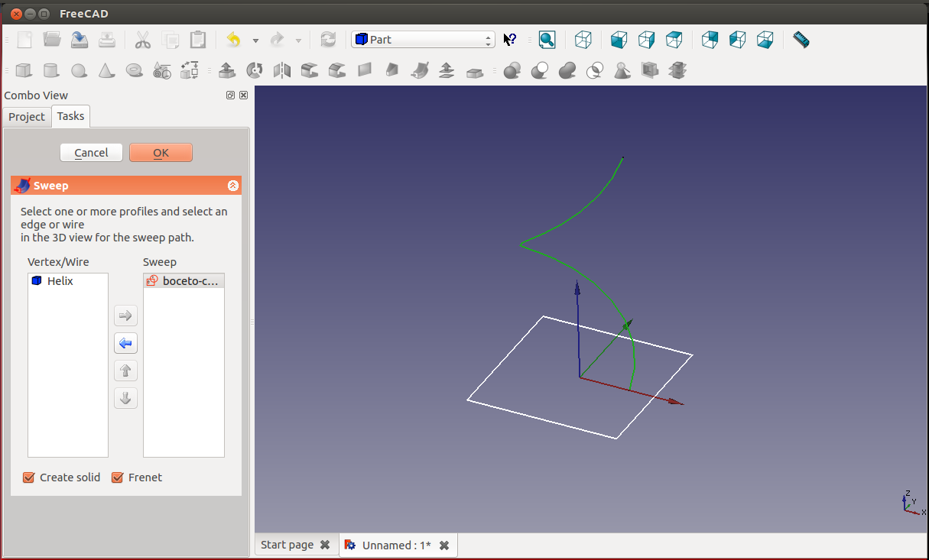
Task: Click the Measure distance ruler icon
Action: pos(801,40)
